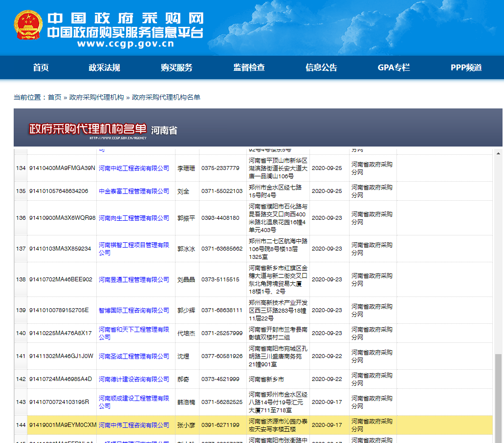Open the 首页 navigation menu item
Image resolution: width=504 pixels, height=443 pixels.
pyautogui.click(x=41, y=68)
